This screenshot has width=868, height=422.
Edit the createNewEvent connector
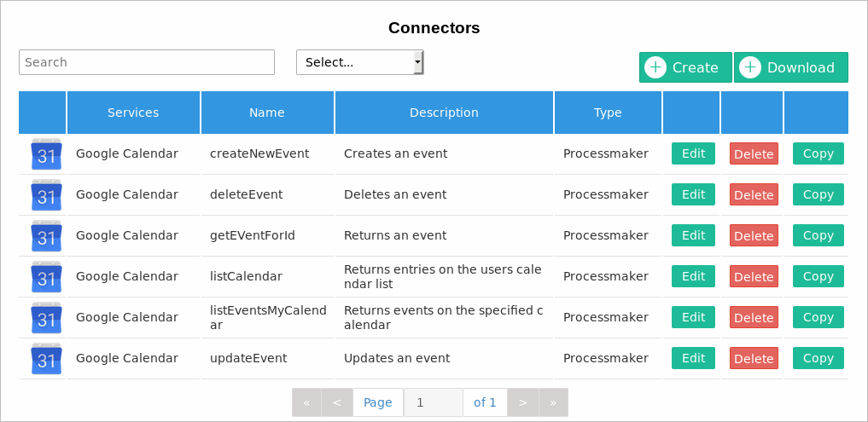tap(693, 153)
